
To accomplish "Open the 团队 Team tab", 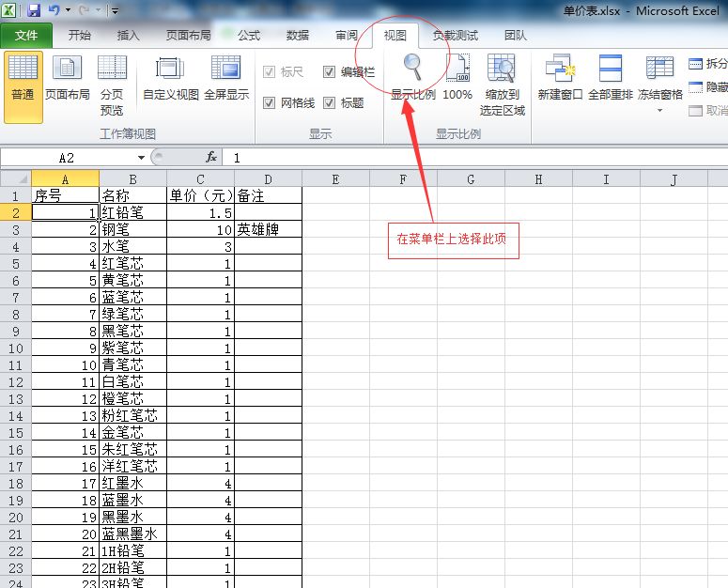I will (x=516, y=36).
